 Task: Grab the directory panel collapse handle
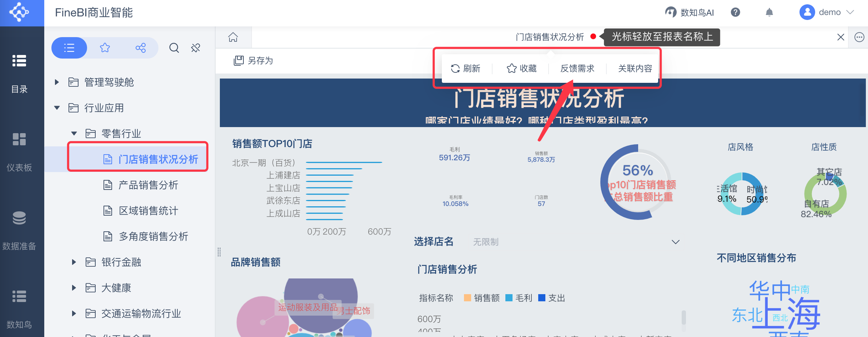point(219,252)
